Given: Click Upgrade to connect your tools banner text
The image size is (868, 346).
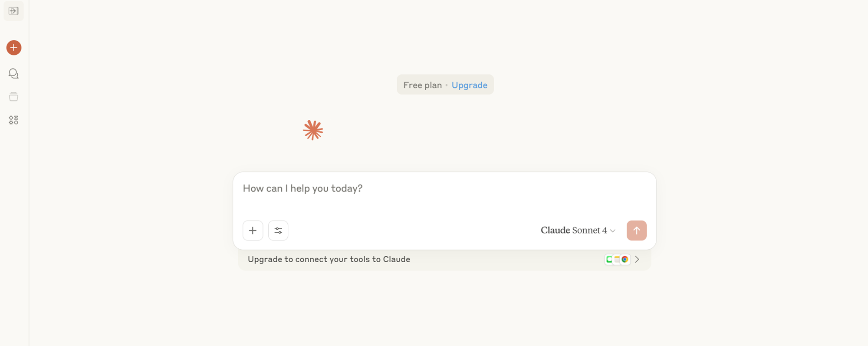Looking at the screenshot, I should pos(329,259).
